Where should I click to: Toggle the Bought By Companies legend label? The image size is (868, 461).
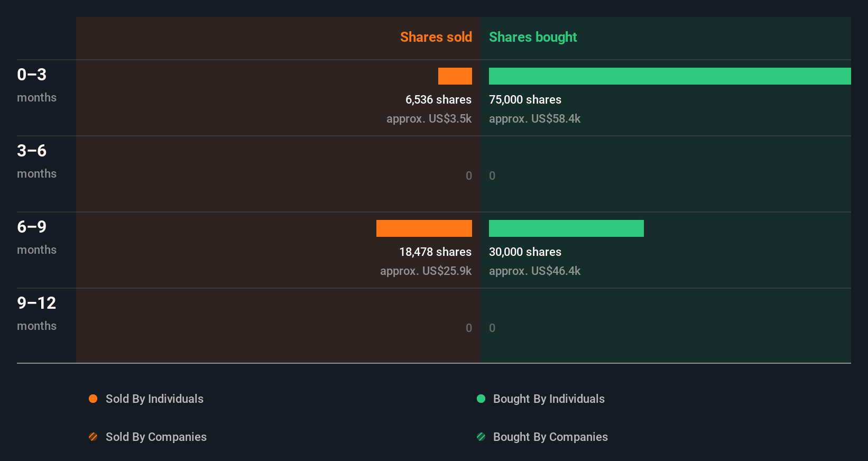coord(550,437)
